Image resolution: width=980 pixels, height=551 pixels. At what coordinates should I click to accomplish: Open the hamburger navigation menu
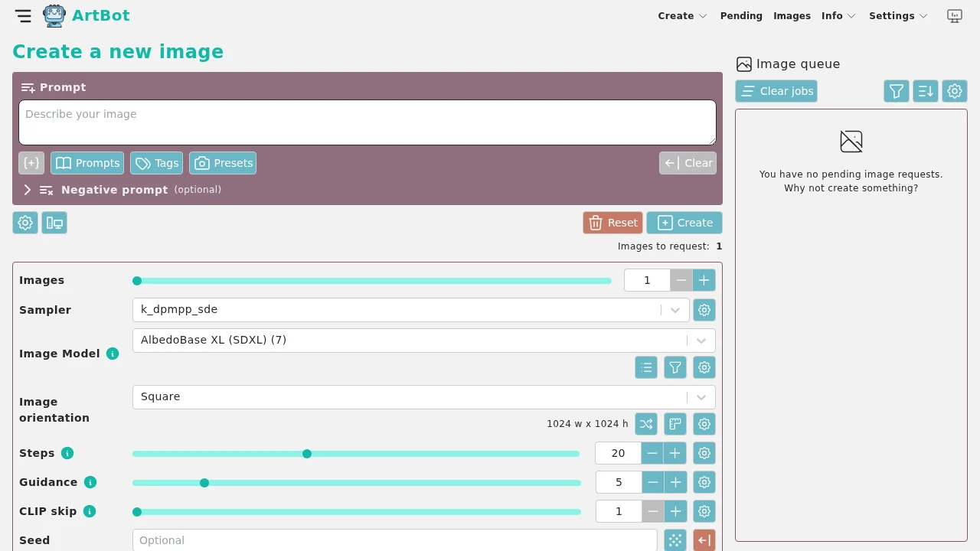[22, 15]
